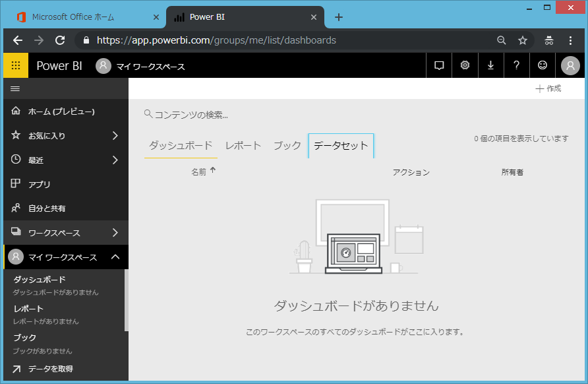Open the help question mark icon
Viewport: 588px width, 384px height.
[x=516, y=65]
